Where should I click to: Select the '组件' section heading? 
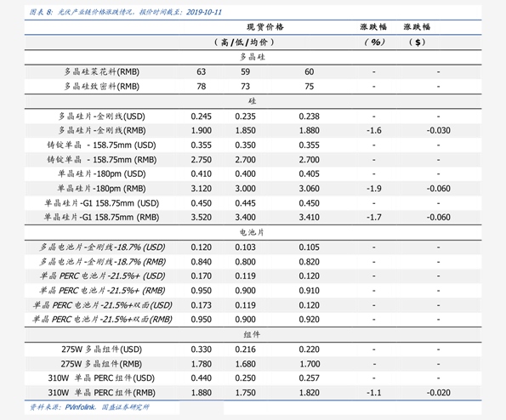coord(252,334)
